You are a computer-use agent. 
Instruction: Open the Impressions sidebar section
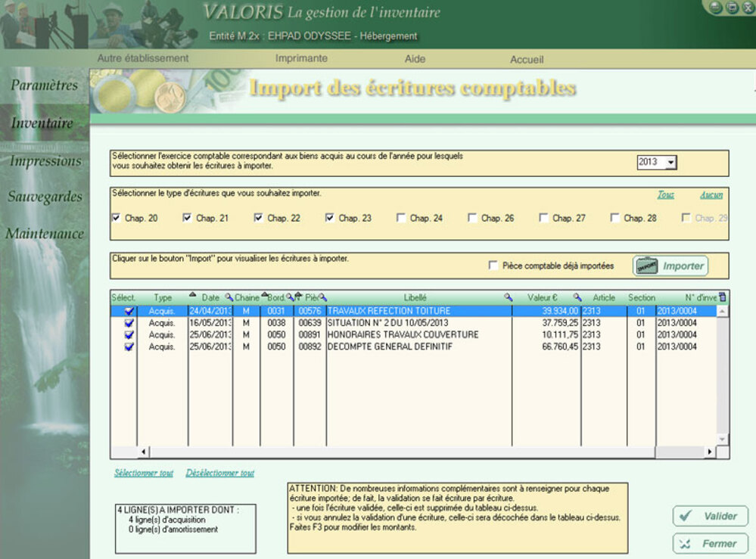(45, 160)
